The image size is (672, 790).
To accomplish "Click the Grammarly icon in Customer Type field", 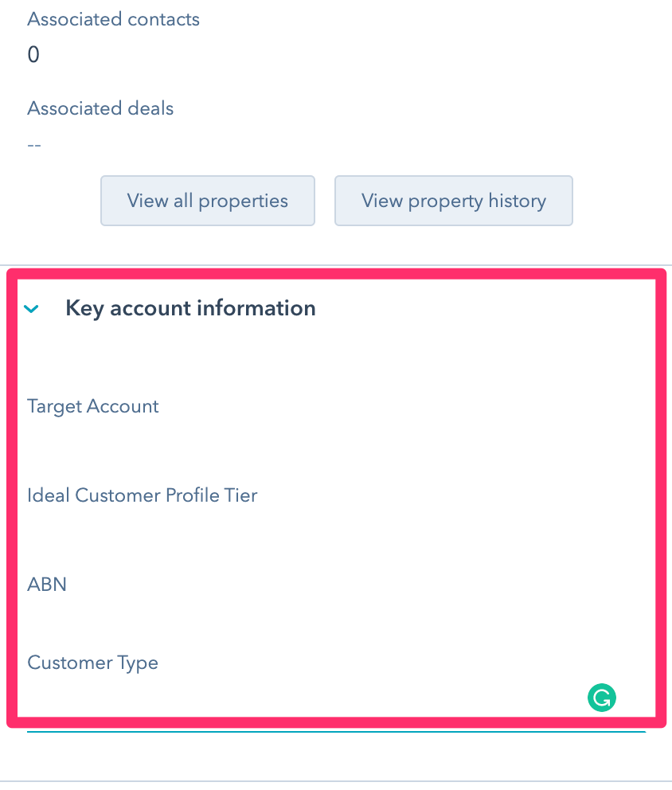I will pyautogui.click(x=602, y=698).
